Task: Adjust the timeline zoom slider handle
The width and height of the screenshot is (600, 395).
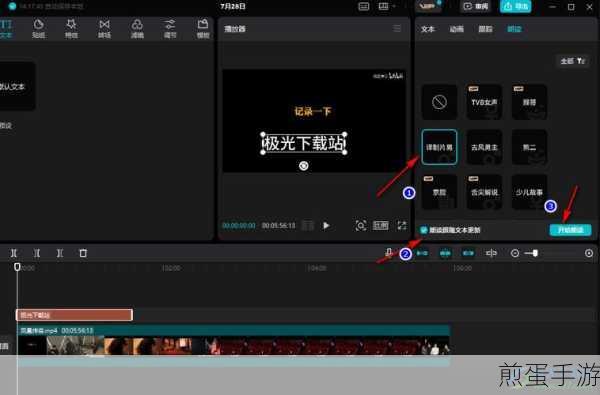Action: (x=535, y=253)
